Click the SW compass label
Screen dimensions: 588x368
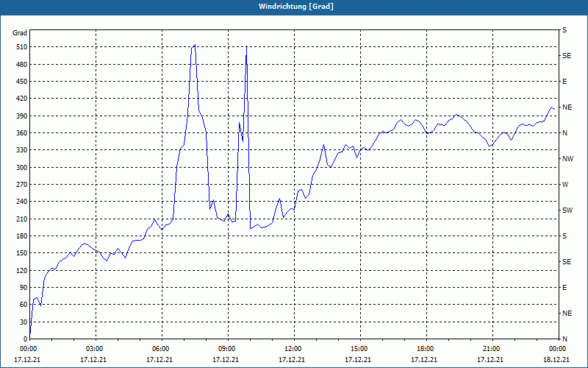click(567, 210)
